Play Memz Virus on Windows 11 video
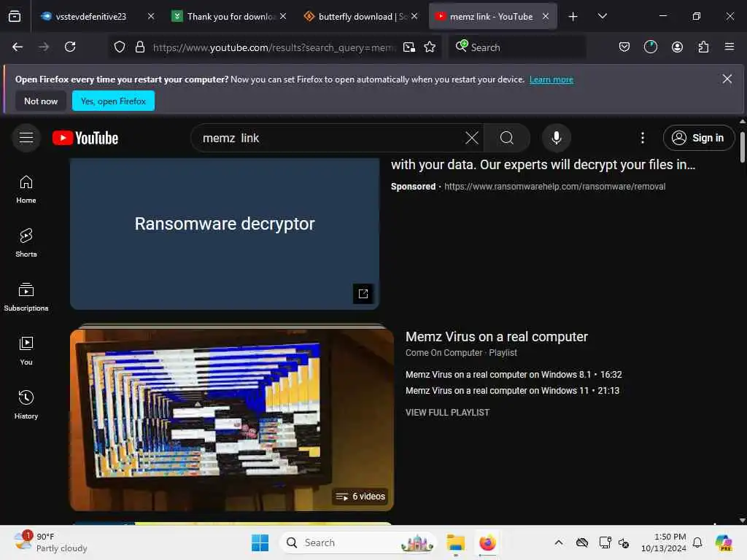Viewport: 747px width, 560px height. 512,391
